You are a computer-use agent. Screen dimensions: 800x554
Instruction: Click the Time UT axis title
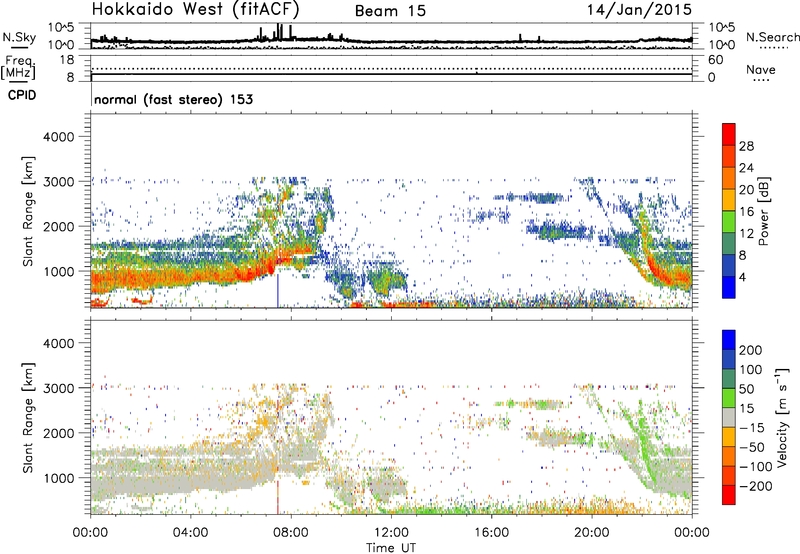[x=391, y=548]
